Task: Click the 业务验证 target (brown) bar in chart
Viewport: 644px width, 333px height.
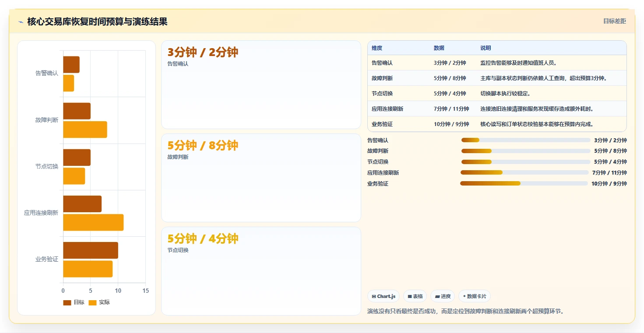Action: tap(91, 250)
